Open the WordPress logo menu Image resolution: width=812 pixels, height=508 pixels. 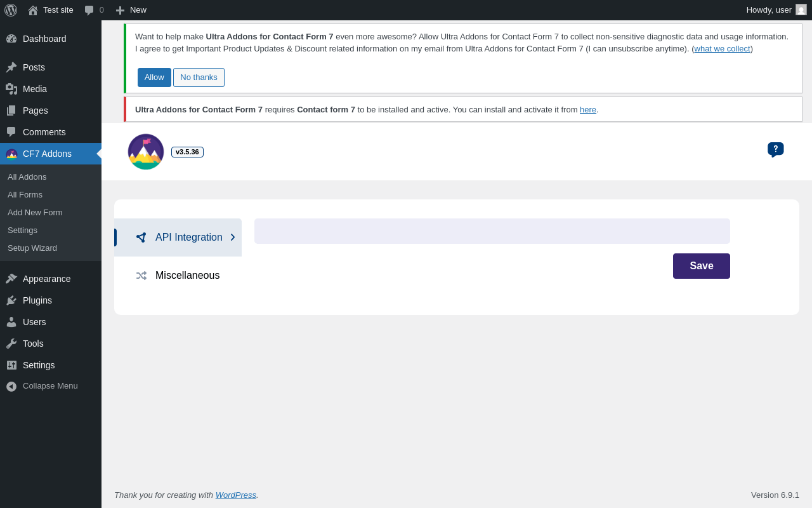11,10
